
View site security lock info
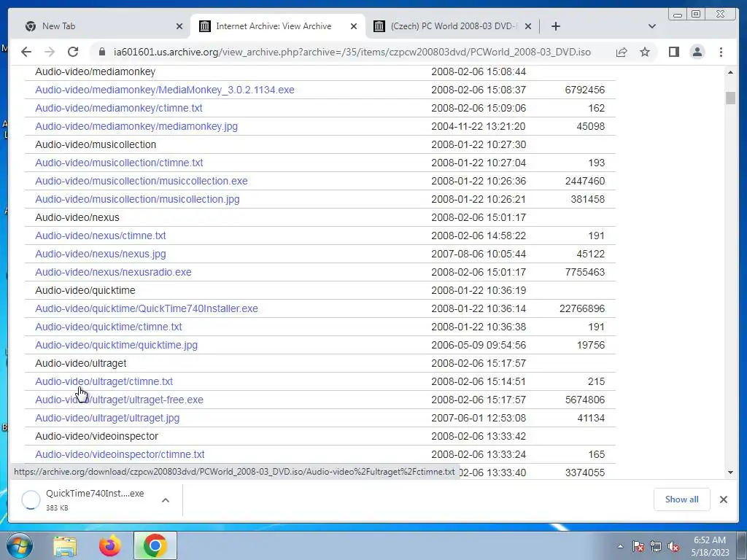coord(101,52)
